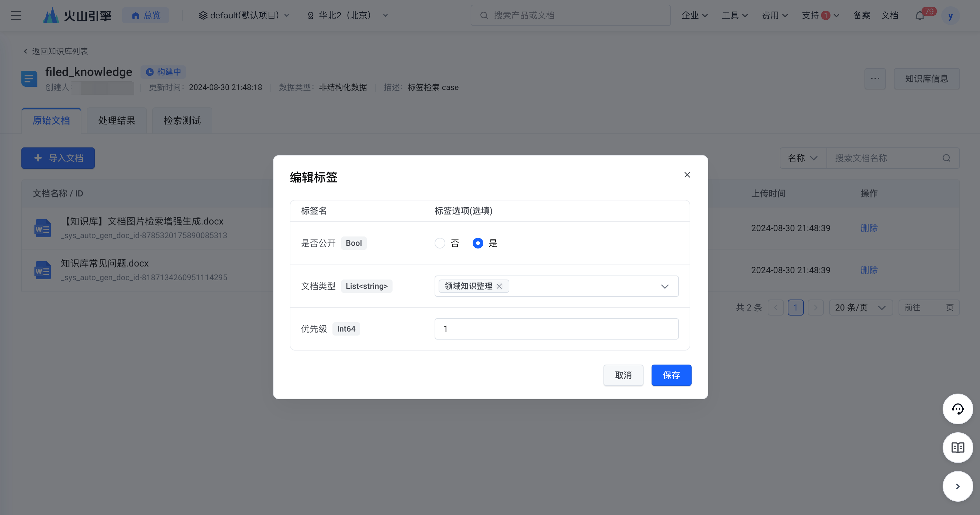Click the 79 notification count badge
This screenshot has height=515, width=980.
pyautogui.click(x=929, y=11)
